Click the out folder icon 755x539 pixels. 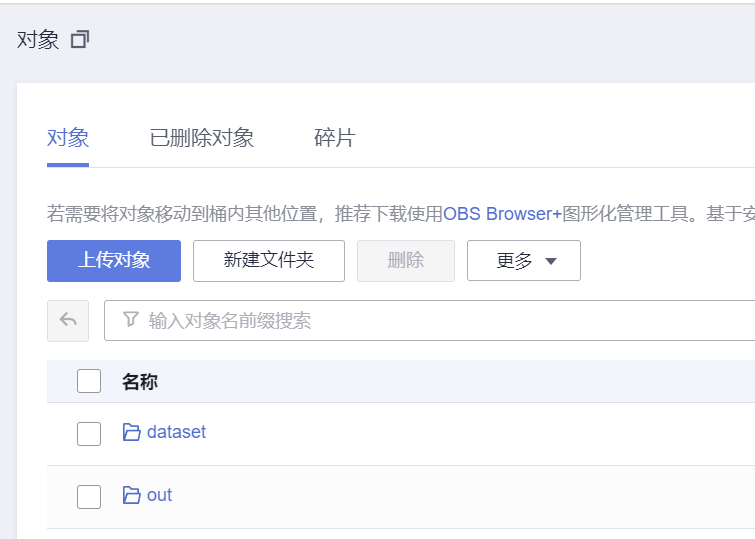pyautogui.click(x=131, y=495)
